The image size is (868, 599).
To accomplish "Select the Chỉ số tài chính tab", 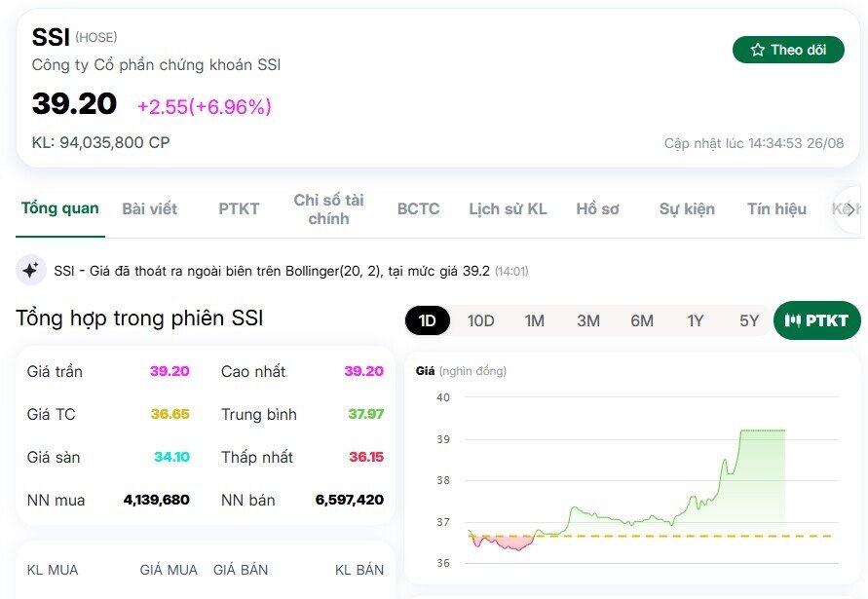I will (x=329, y=208).
